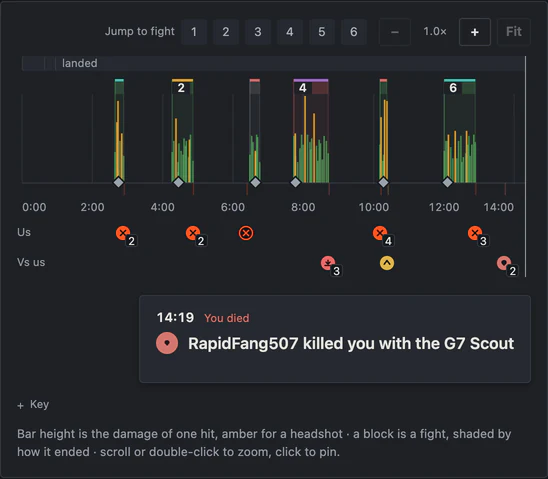Click the 'Vs us' row label
The height and width of the screenshot is (479, 548).
pyautogui.click(x=31, y=262)
